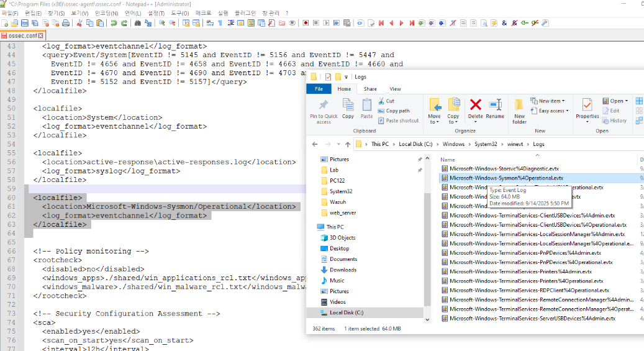The image size is (644, 351).
Task: Select Downloads in the navigation pane
Action: (343, 270)
